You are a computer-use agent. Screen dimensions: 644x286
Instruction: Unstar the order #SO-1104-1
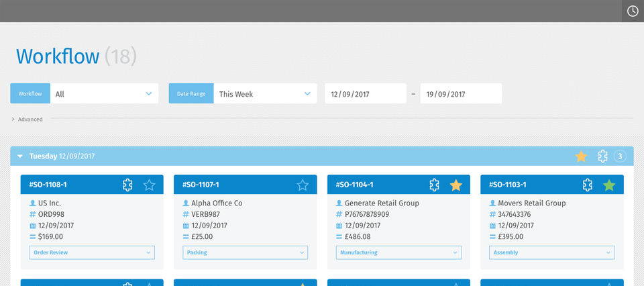[x=456, y=185]
